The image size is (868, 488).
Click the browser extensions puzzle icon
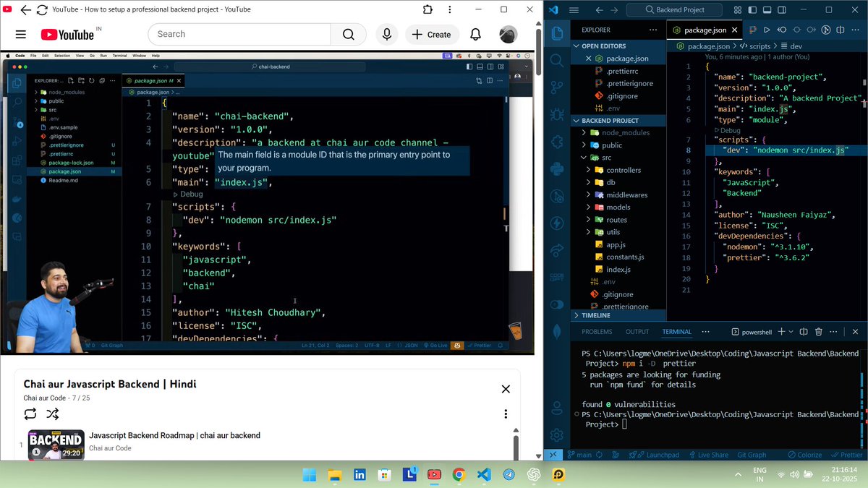(x=427, y=9)
